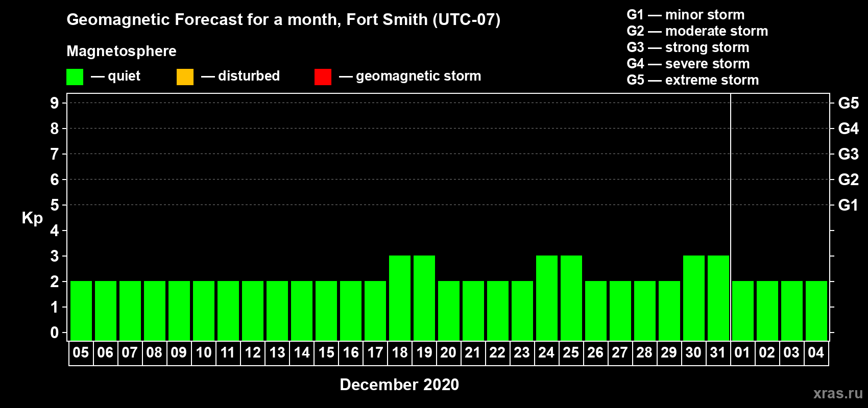This screenshot has height=408, width=868.
Task: Click the G4 label on right axis
Action: coord(849,129)
